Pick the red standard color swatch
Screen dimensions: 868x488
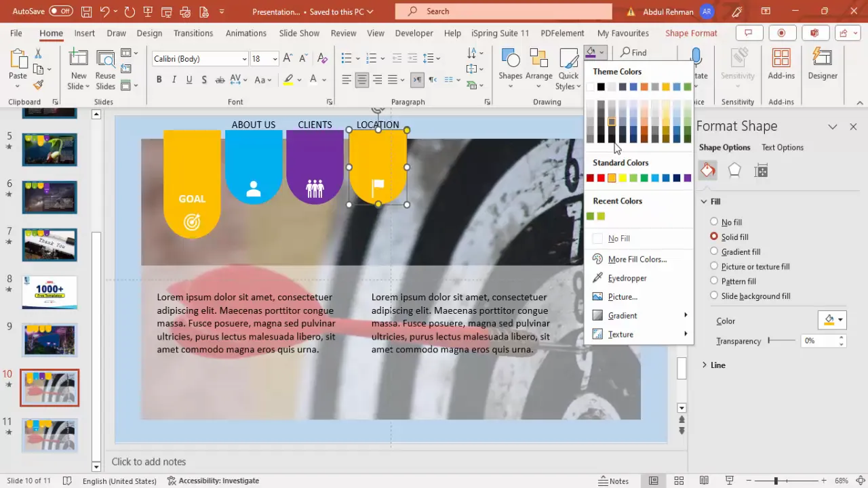[601, 178]
